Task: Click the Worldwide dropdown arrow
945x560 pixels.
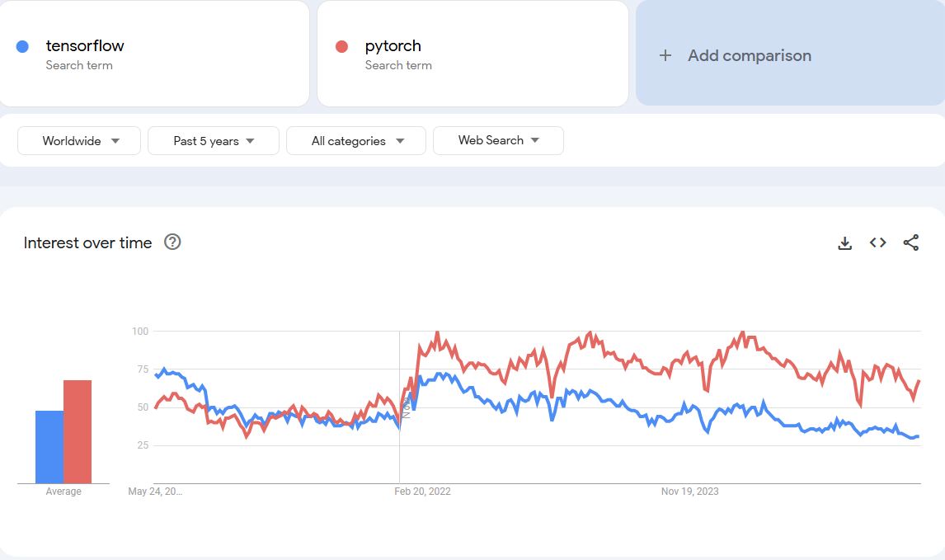Action: tap(116, 140)
